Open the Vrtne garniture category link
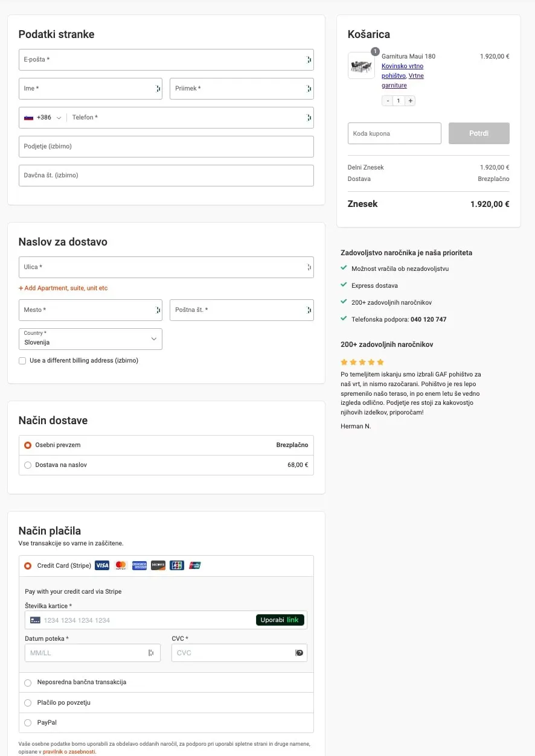 click(403, 80)
